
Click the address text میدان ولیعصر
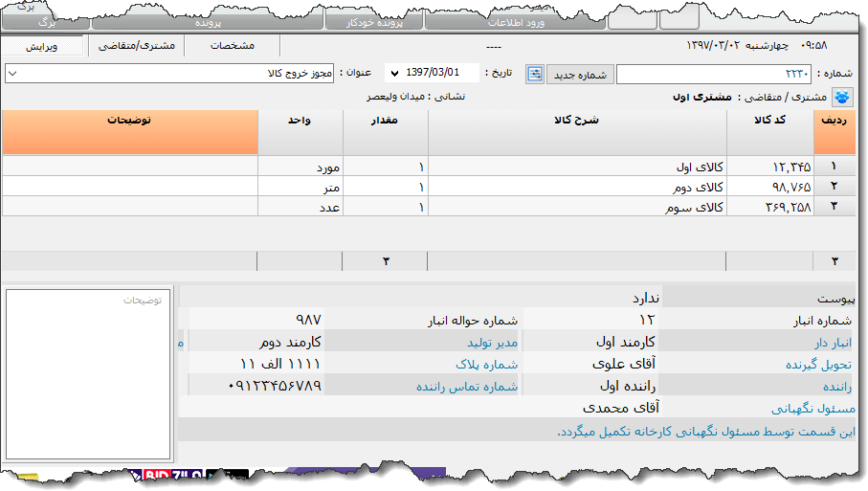click(396, 97)
